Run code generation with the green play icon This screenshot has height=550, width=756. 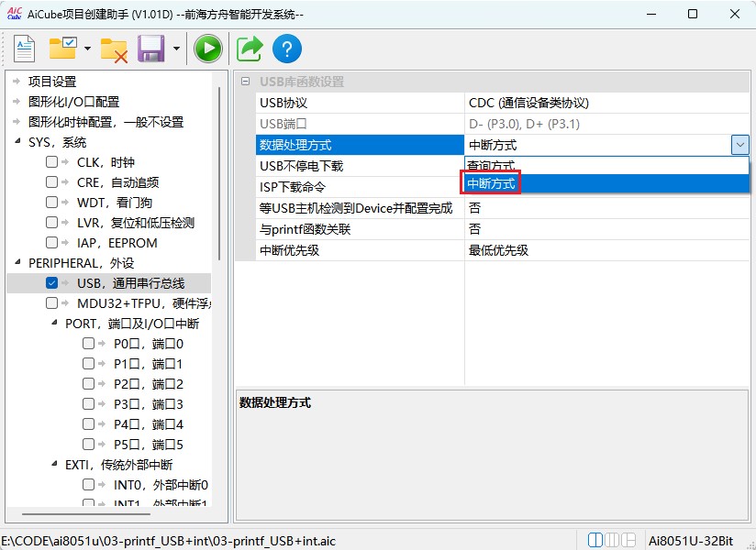point(207,48)
